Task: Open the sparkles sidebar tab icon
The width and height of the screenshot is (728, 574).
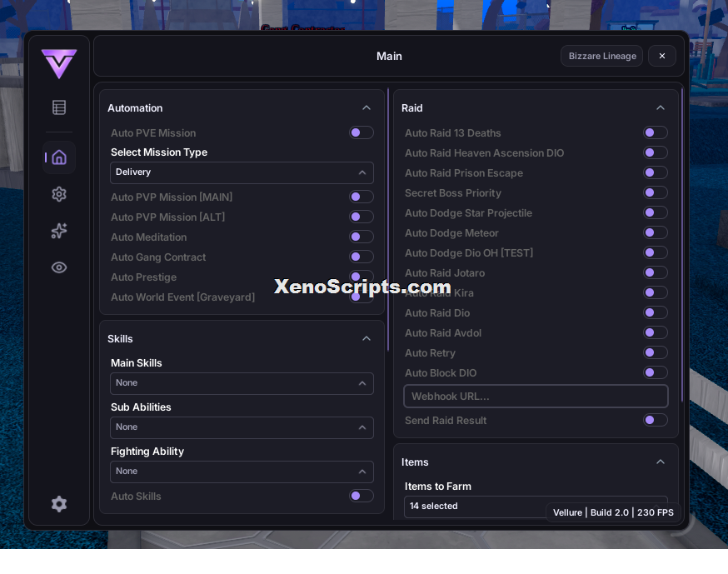Action: coord(59,231)
